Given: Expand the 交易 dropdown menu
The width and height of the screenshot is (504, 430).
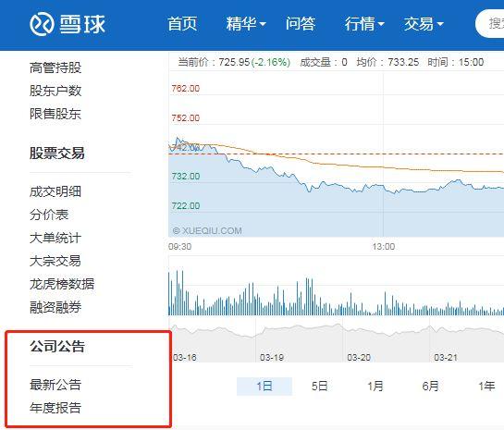Looking at the screenshot, I should (424, 24).
